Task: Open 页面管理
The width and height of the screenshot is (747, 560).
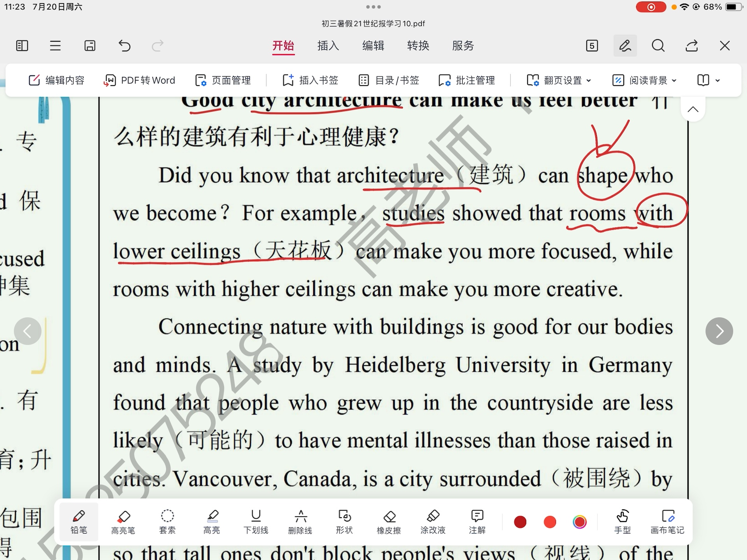Action: coord(223,80)
